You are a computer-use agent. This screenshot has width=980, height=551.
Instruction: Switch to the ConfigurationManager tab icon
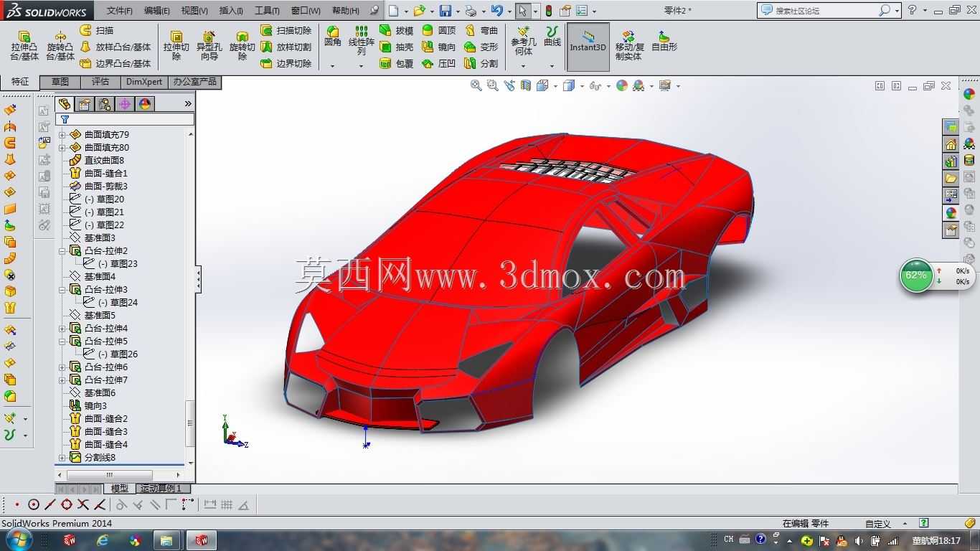[x=105, y=104]
